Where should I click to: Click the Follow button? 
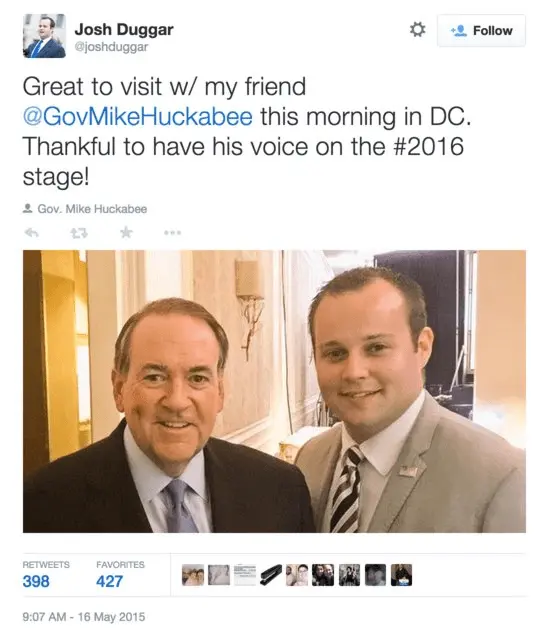coord(481,31)
